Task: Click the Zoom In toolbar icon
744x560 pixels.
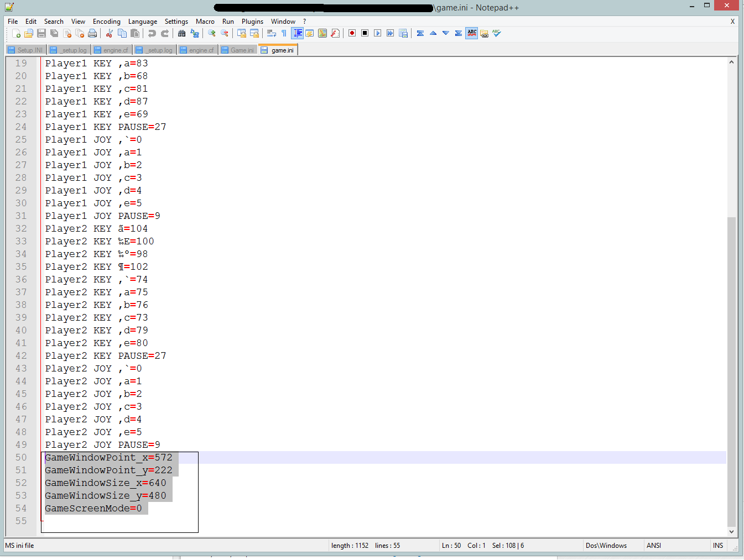Action: [x=212, y=33]
